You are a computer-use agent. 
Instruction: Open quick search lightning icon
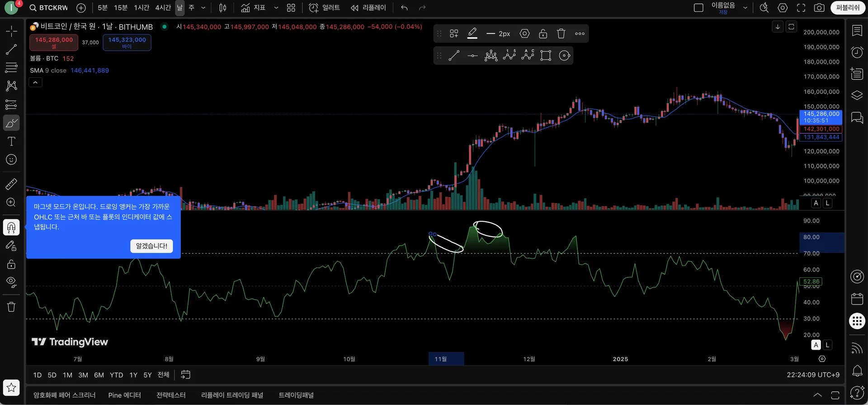click(x=764, y=8)
